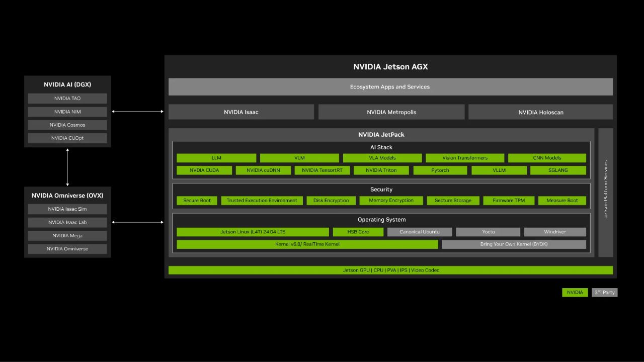Select the vertical Jetson Platform Services bar
The width and height of the screenshot is (644, 362).
[606, 193]
